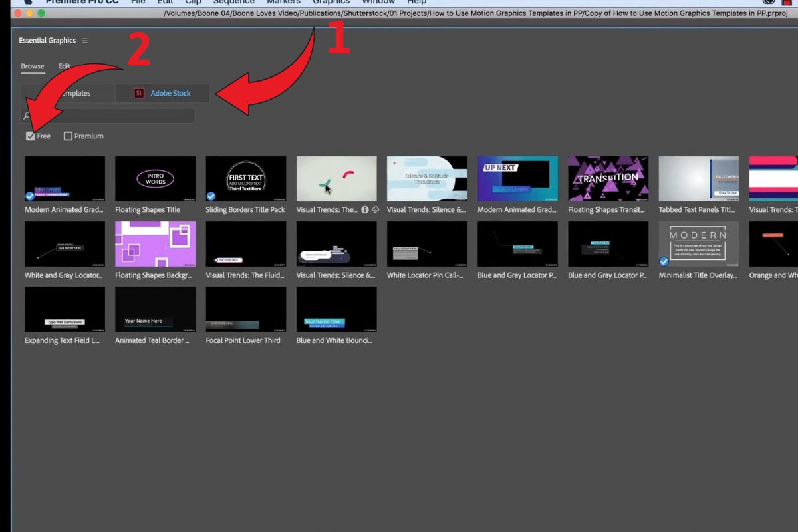Select the Visual Trends thumbnail with teal and red shapes
798x532 pixels.
[336, 179]
